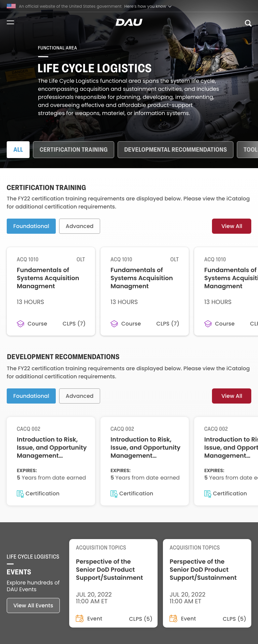
Task: Click 'An official website' government banner text
Action: click(x=70, y=6)
